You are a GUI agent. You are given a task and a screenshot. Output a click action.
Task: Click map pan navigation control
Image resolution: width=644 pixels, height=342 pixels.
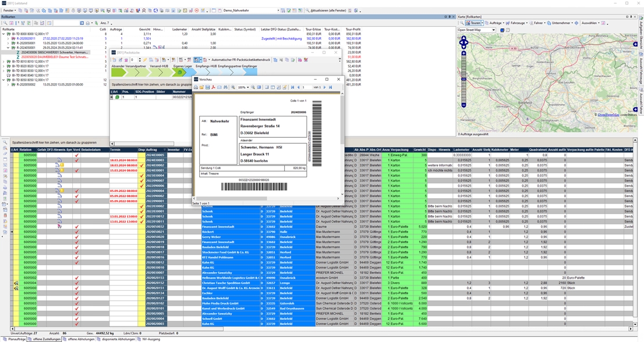[x=463, y=42]
